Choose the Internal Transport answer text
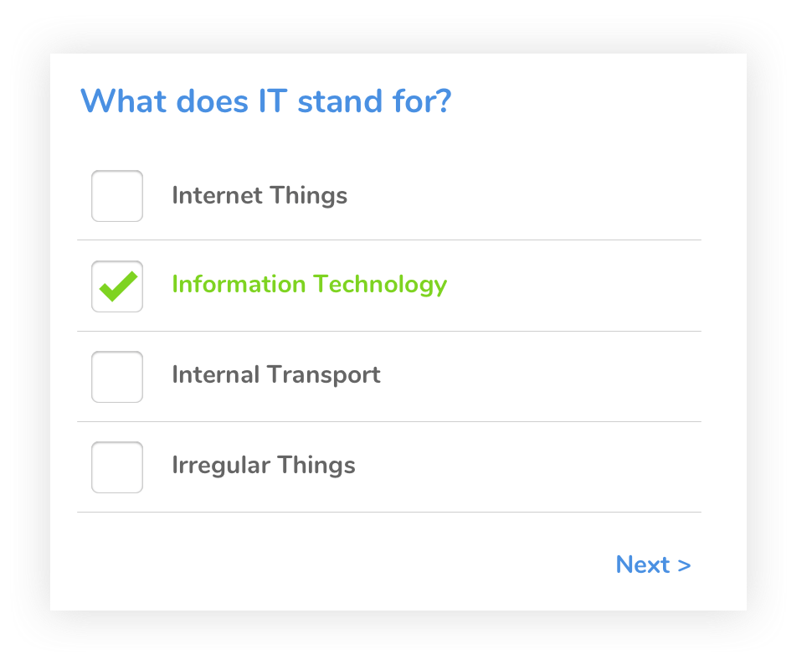The image size is (812, 670). tap(276, 374)
